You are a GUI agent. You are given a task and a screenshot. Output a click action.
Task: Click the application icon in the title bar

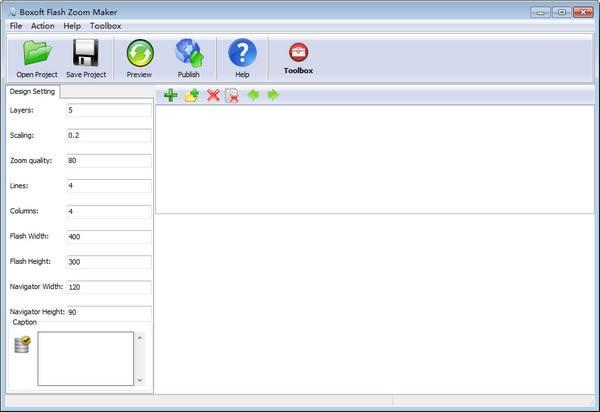[12, 12]
